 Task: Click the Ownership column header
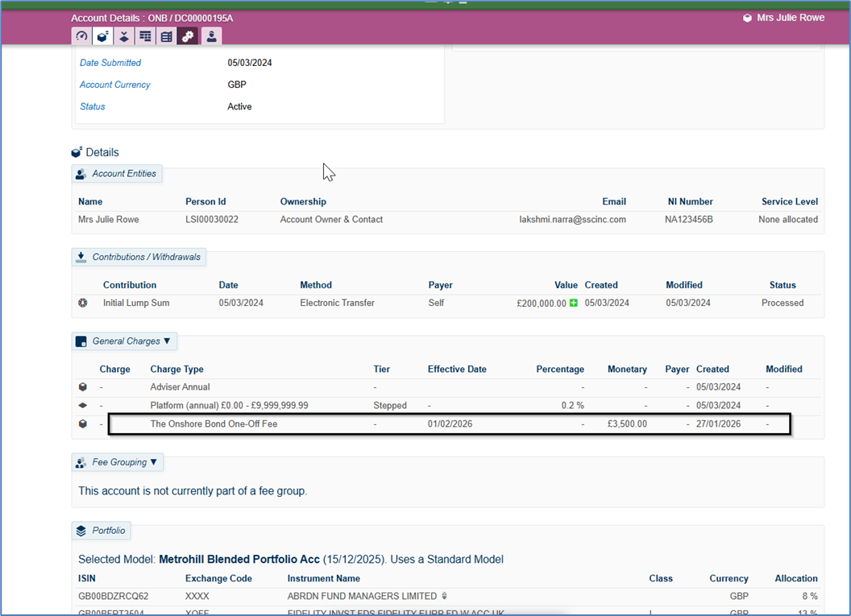tap(303, 201)
